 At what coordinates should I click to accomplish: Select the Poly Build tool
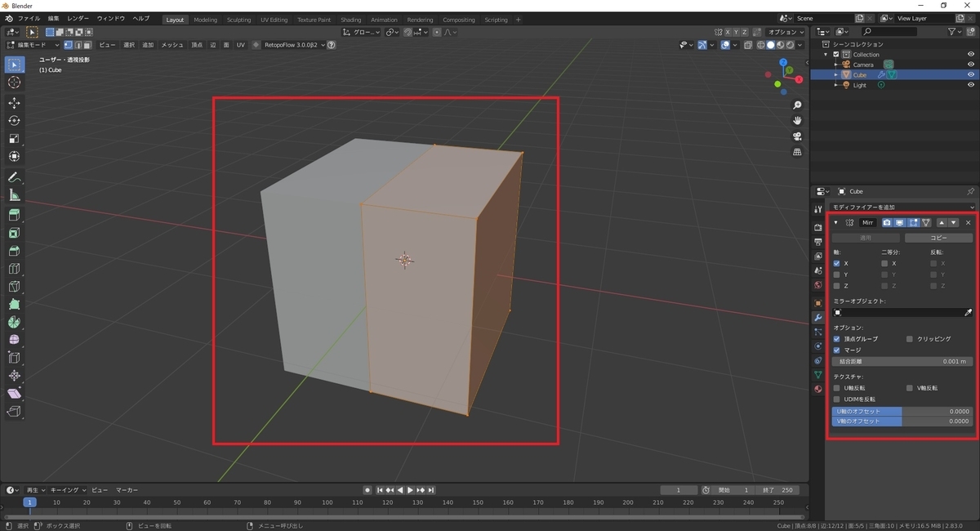[x=14, y=305]
